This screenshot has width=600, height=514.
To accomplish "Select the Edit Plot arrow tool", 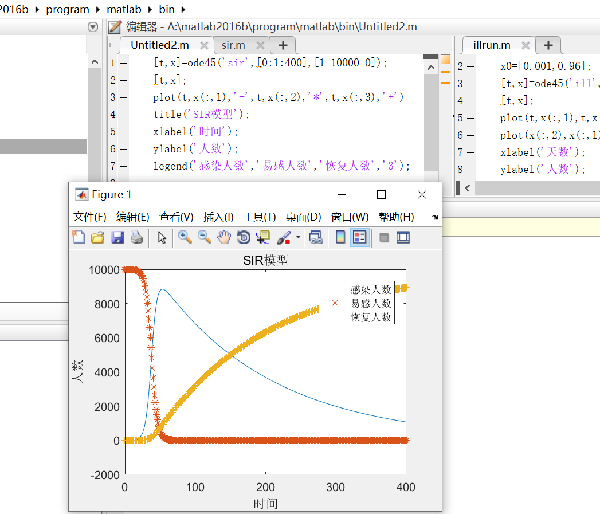I will [x=162, y=238].
